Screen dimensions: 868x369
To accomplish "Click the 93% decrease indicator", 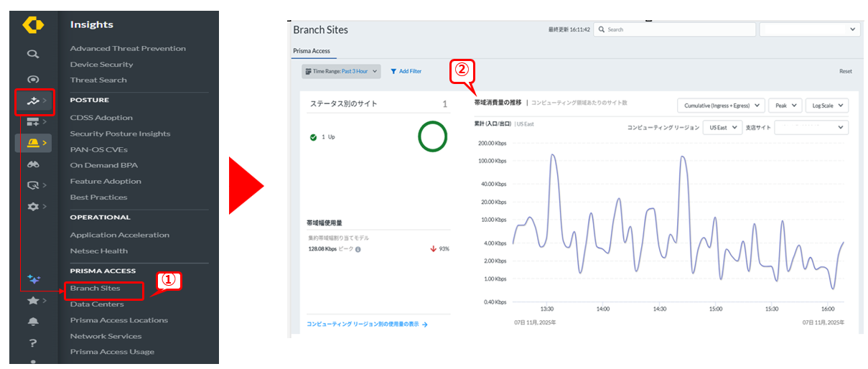I will 439,249.
